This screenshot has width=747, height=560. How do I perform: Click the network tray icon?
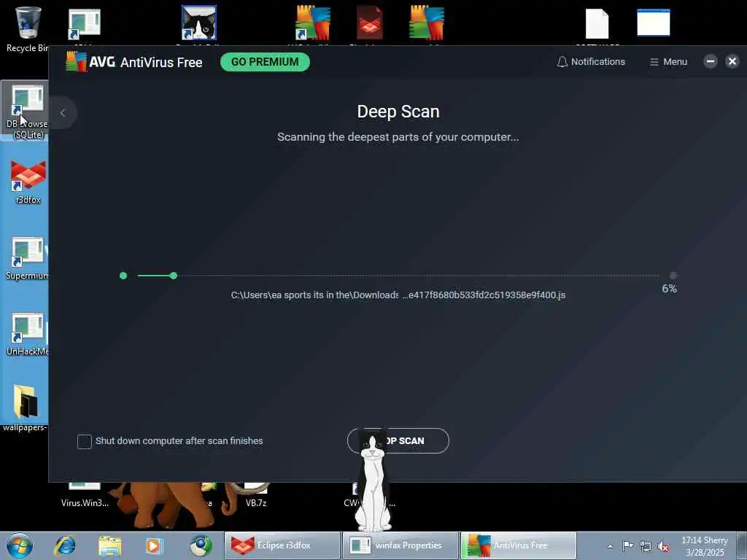tap(646, 546)
